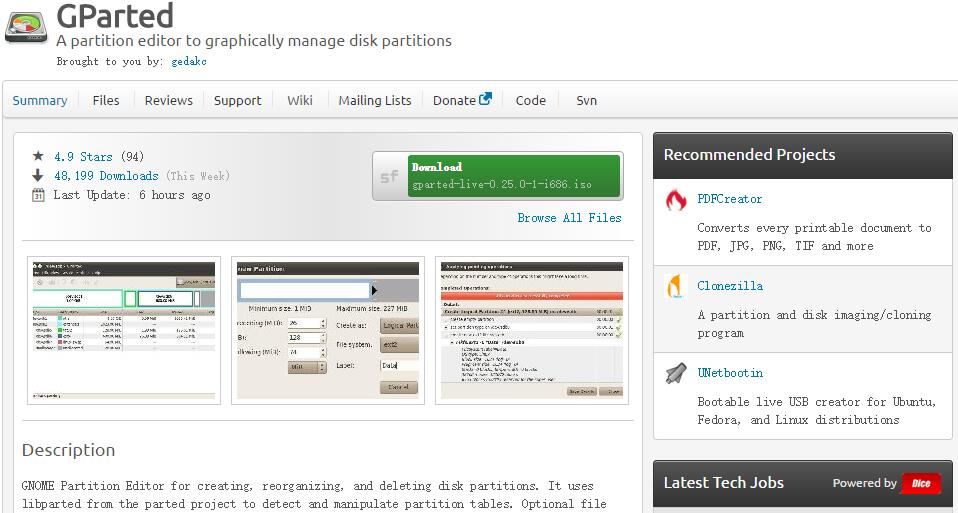View the create partition dialog screenshot
Screen dimensions: 958x513
327,329
